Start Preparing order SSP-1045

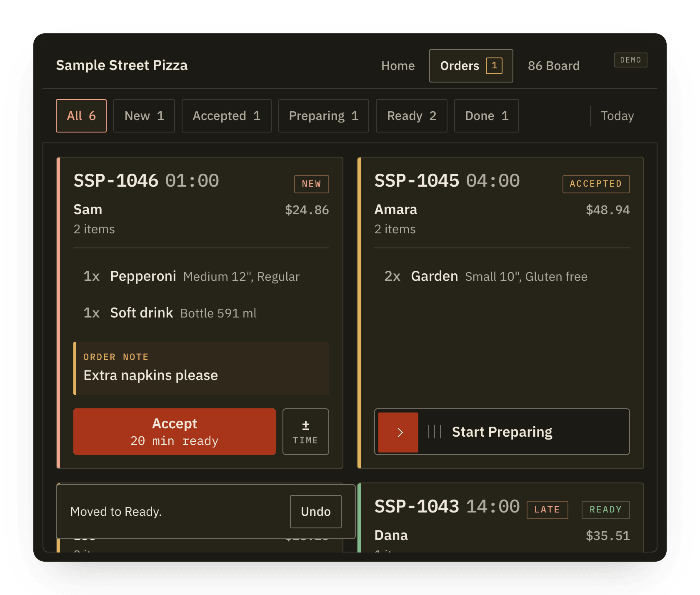click(x=502, y=432)
